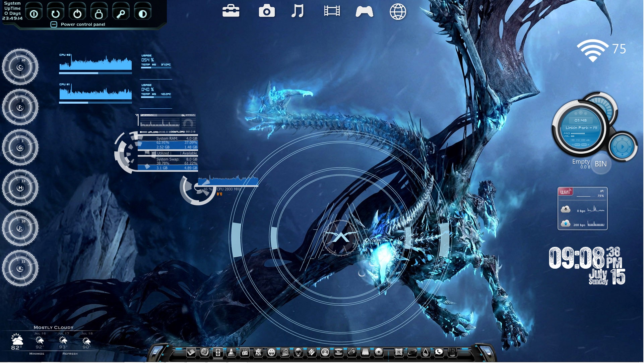Open the F: drive gauge
This screenshot has height=363, width=644.
coord(20,107)
